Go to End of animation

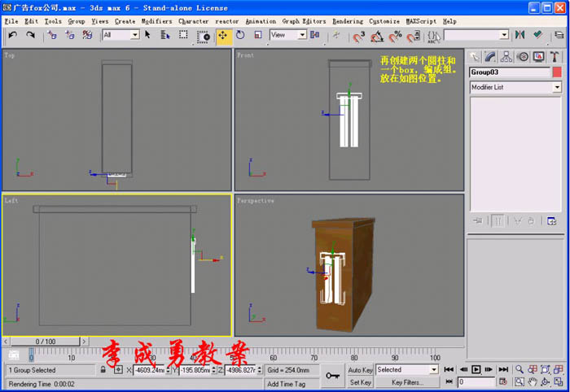[503, 369]
